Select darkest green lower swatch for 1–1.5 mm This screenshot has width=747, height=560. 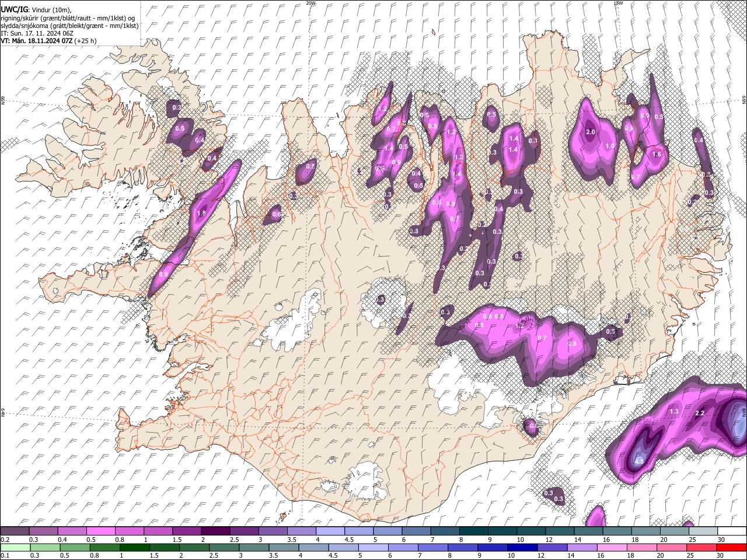[x=134, y=547]
